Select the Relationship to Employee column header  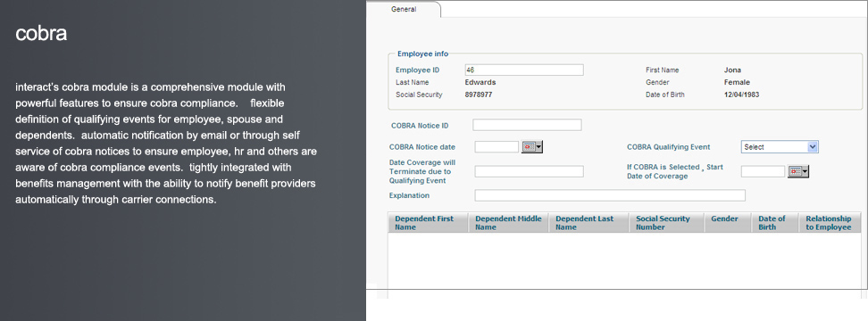click(830, 223)
